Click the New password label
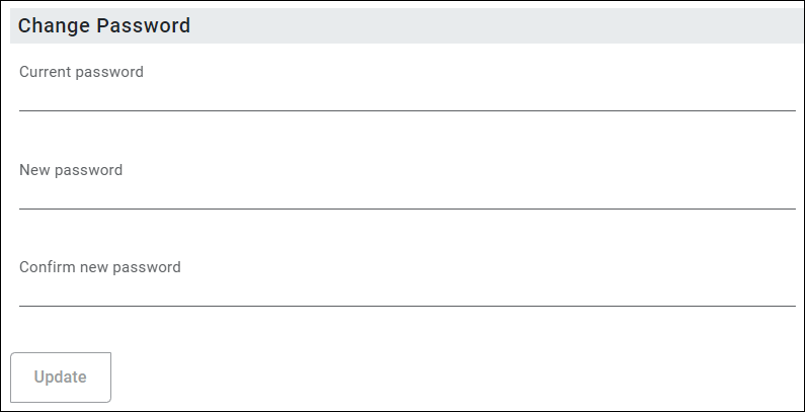 71,170
